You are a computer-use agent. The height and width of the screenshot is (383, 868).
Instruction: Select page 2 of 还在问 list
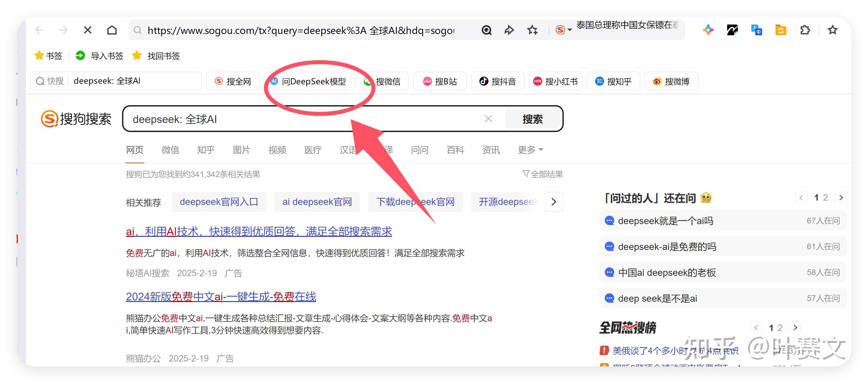pyautogui.click(x=826, y=198)
